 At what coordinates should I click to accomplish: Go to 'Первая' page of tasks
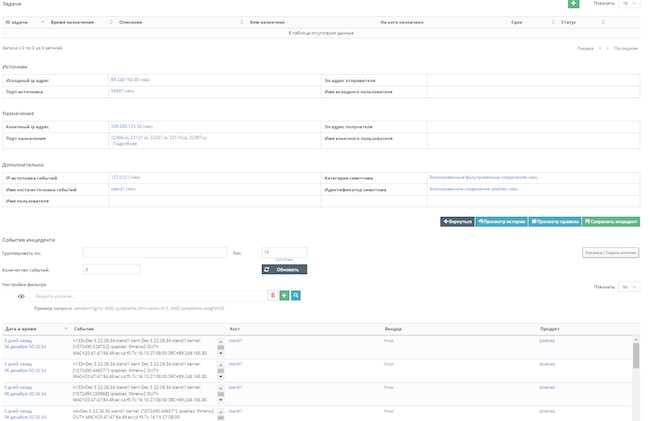click(585, 48)
